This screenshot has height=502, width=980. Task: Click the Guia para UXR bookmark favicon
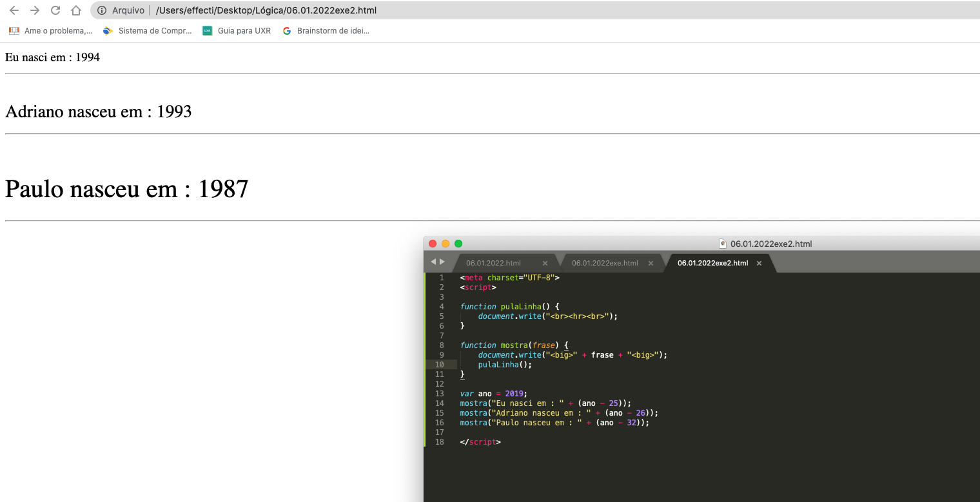tap(207, 30)
